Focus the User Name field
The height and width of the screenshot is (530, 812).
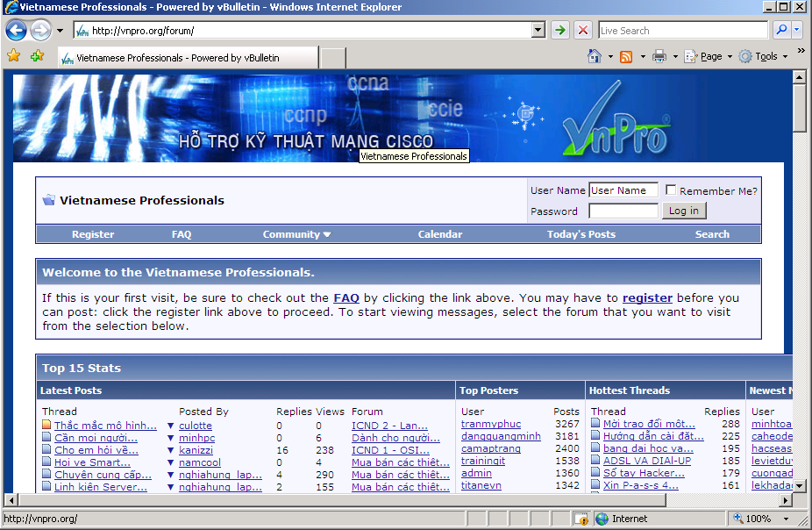(623, 190)
